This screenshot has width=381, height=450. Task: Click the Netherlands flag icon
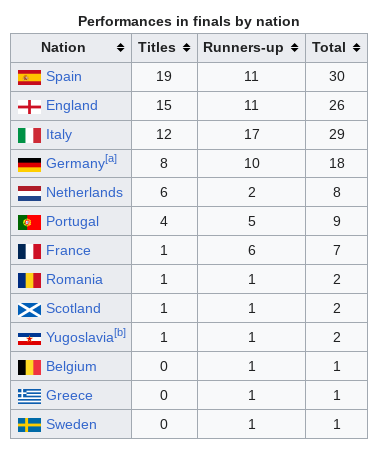[29, 194]
